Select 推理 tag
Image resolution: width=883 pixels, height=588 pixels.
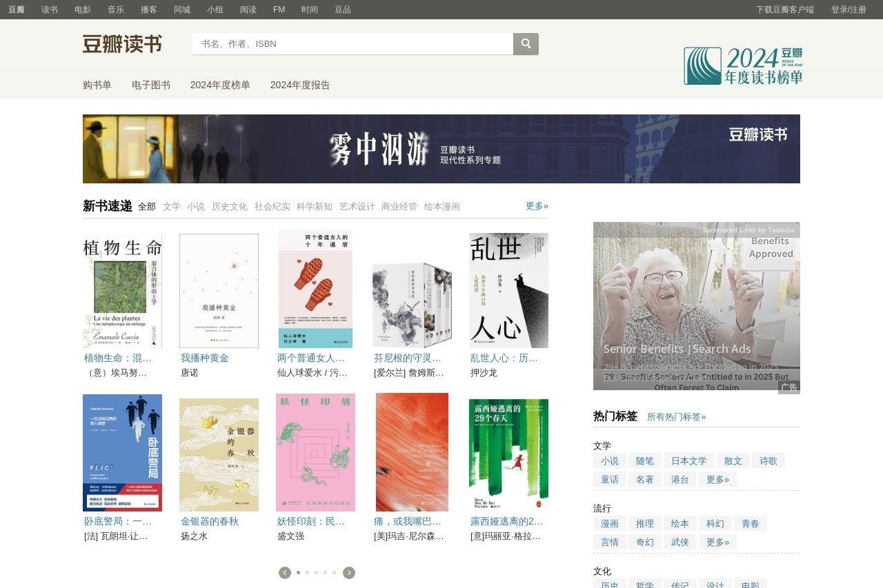[x=645, y=523]
